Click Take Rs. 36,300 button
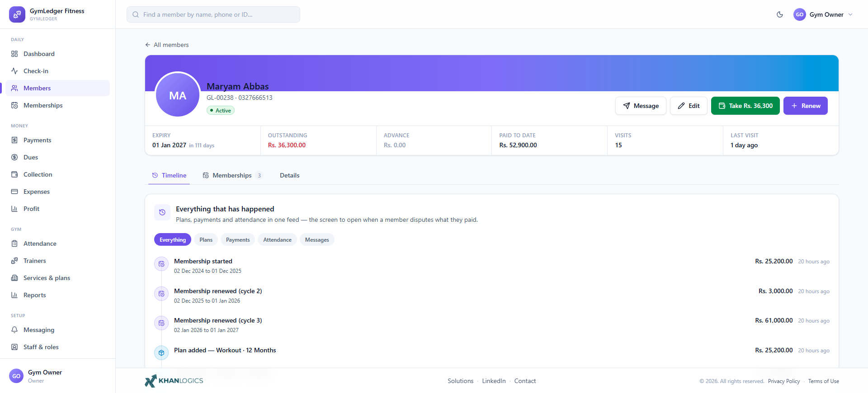 tap(745, 106)
